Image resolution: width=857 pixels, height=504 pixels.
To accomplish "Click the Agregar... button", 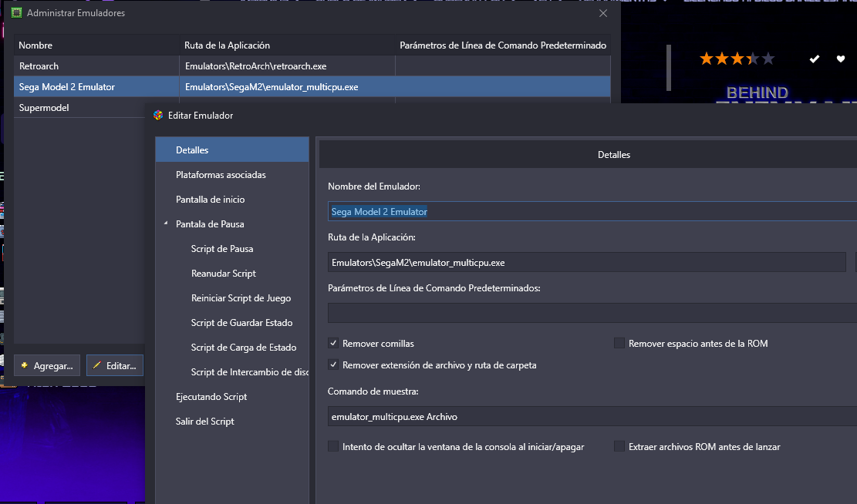I will point(47,365).
